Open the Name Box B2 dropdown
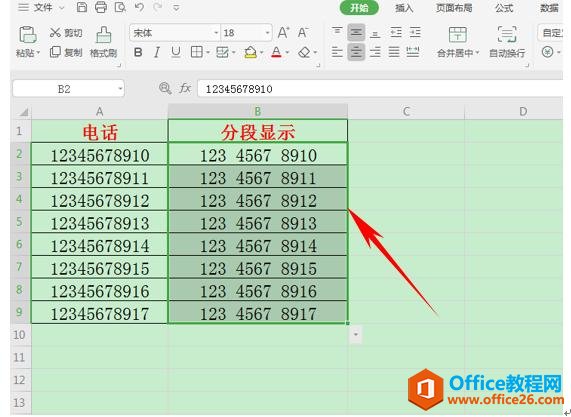 [x=120, y=89]
